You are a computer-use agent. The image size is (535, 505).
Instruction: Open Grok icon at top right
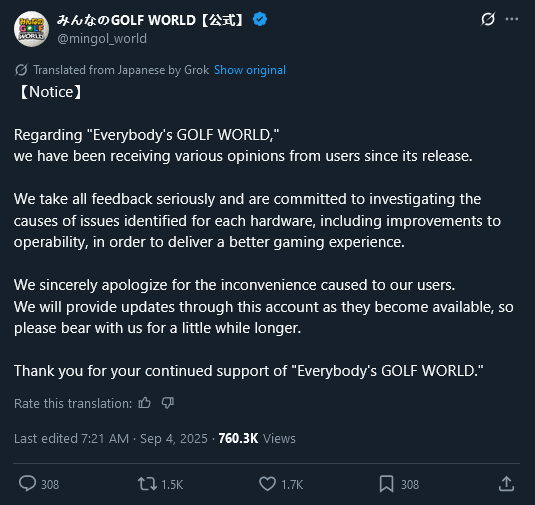click(488, 19)
